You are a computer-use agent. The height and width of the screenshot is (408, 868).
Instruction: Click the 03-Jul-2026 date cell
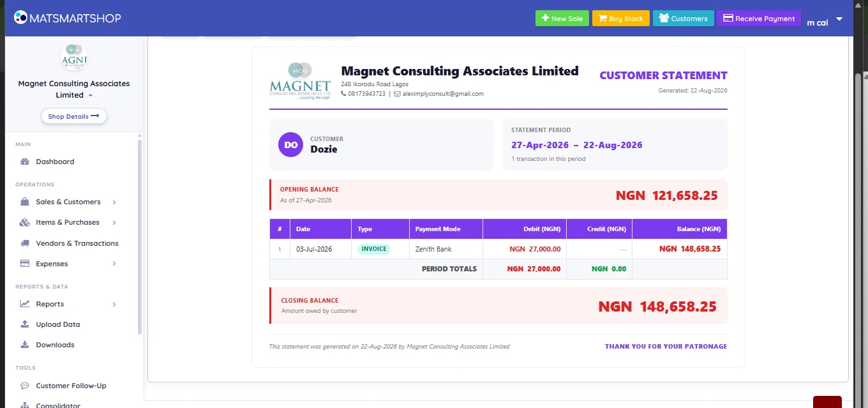pyautogui.click(x=320, y=249)
